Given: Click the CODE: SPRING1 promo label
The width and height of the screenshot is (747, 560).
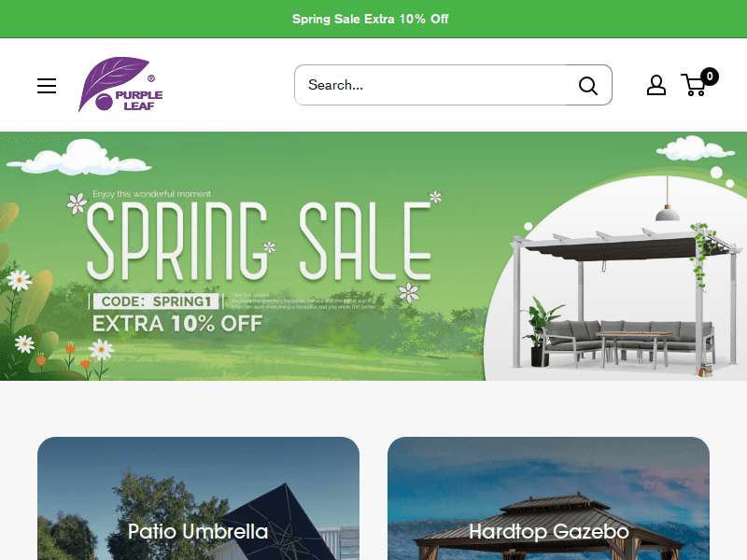Looking at the screenshot, I should point(156,301).
